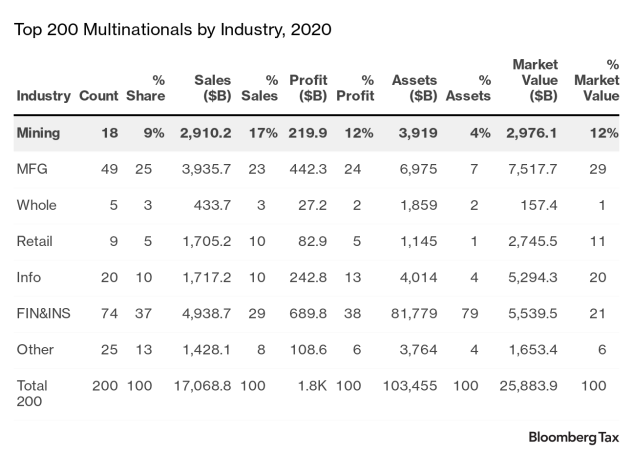Click the Count column header
633x452 pixels.
click(97, 96)
